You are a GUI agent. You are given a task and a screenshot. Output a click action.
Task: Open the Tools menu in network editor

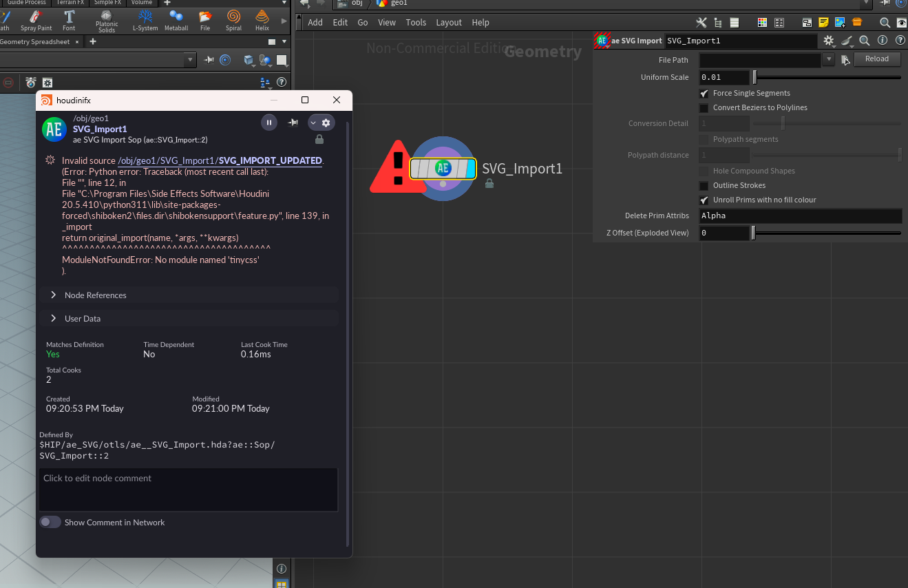[416, 23]
